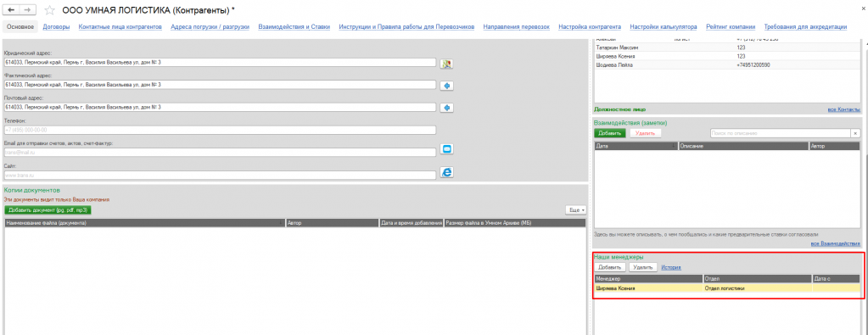Expand the Еще dropdown menu
Screen dimensions: 868x335
click(576, 210)
